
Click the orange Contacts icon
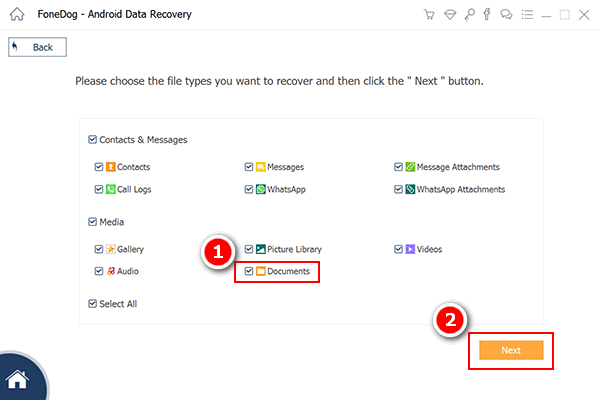coord(110,167)
